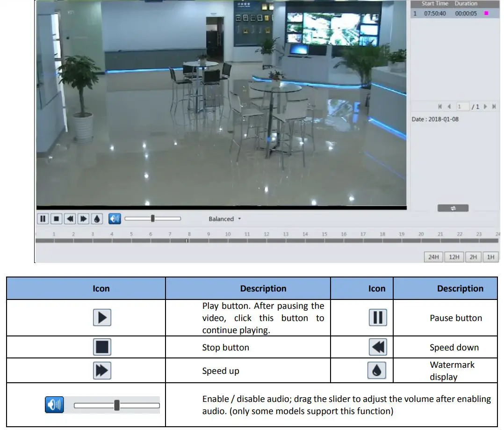
Task: Pause the playing video
Action: point(43,218)
